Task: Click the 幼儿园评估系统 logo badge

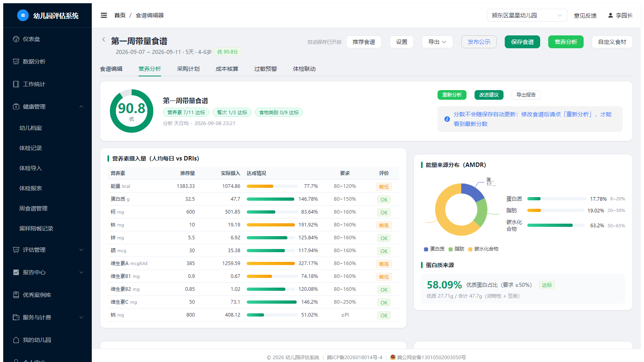Action: pyautogui.click(x=23, y=15)
